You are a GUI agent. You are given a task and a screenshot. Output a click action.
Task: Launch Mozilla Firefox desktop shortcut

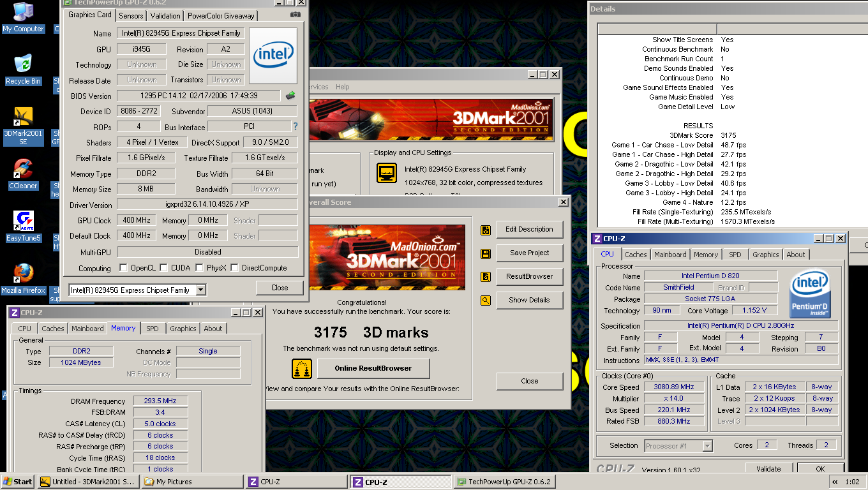tap(23, 279)
